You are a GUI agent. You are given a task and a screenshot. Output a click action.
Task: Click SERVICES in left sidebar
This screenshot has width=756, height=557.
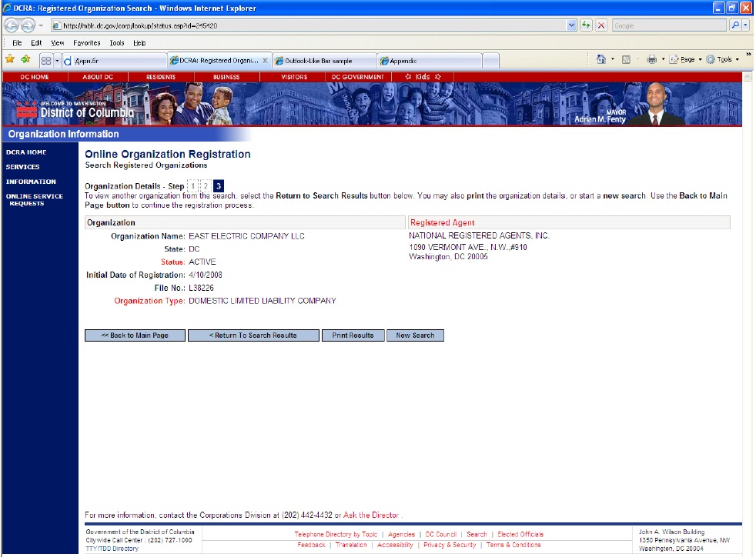(x=22, y=167)
